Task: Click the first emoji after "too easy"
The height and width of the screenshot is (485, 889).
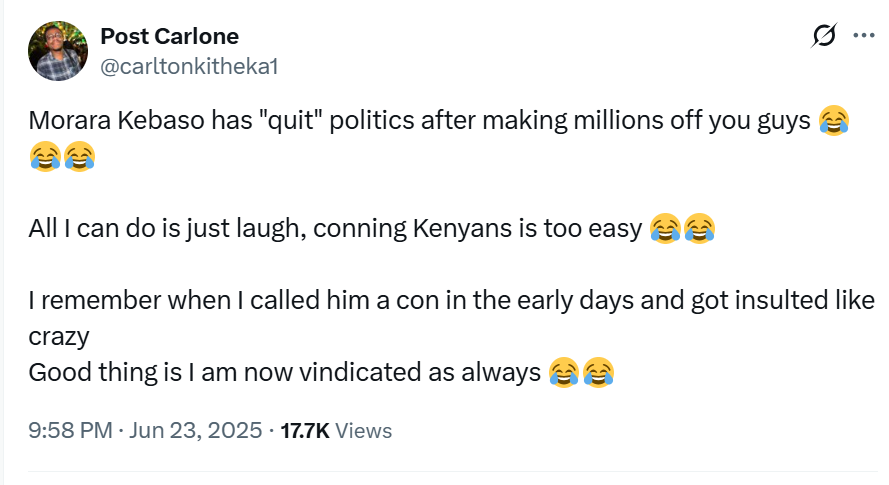Action: coord(665,229)
